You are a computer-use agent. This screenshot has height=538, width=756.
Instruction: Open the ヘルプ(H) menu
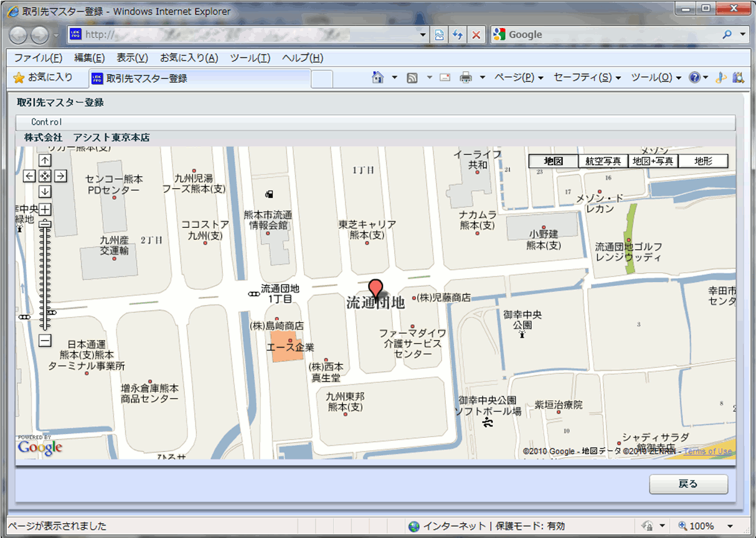(x=303, y=58)
